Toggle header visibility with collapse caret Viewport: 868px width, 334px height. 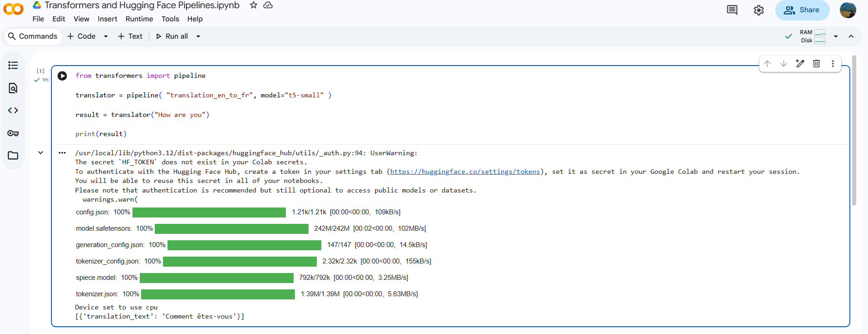[851, 36]
